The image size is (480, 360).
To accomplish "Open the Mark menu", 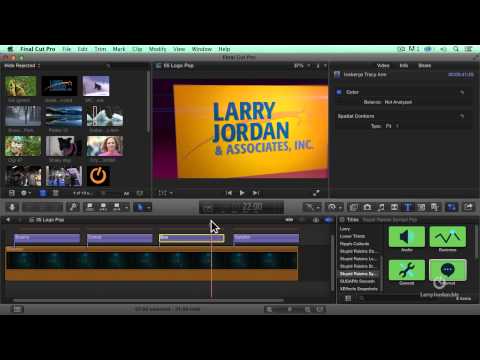I will pyautogui.click(x=119, y=49).
